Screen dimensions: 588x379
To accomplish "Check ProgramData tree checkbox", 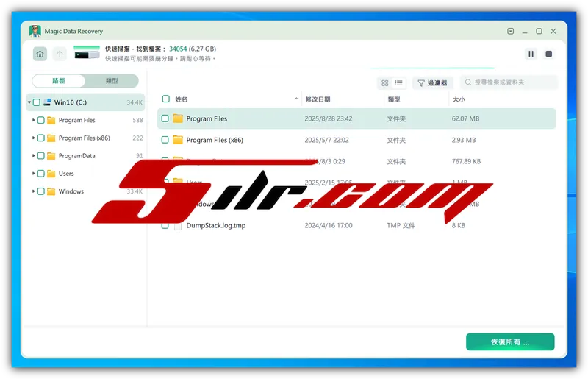I will pos(41,155).
